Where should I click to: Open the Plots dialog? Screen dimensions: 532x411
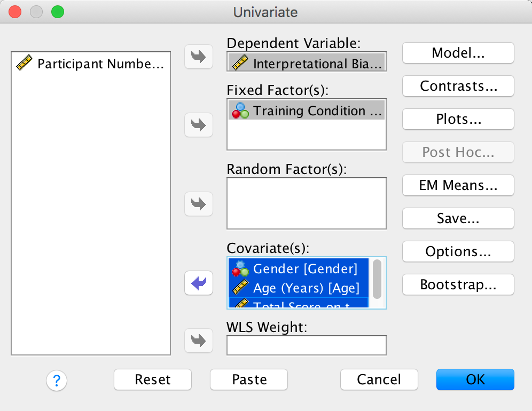[458, 119]
